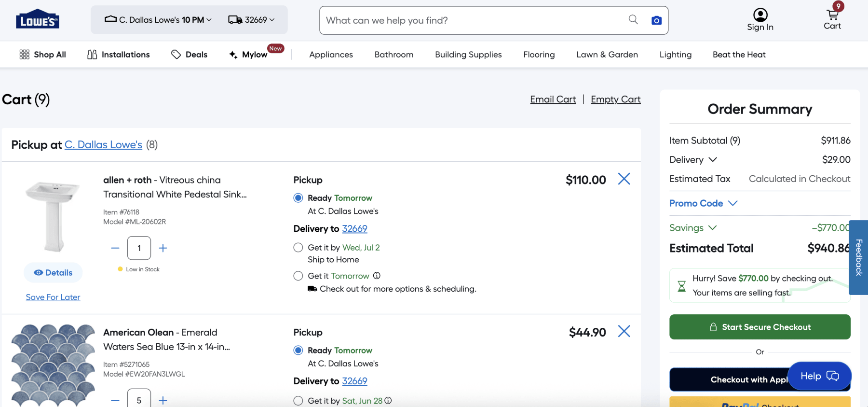Open the Appliances menu
Image resolution: width=868 pixels, height=407 pixels.
[331, 55]
